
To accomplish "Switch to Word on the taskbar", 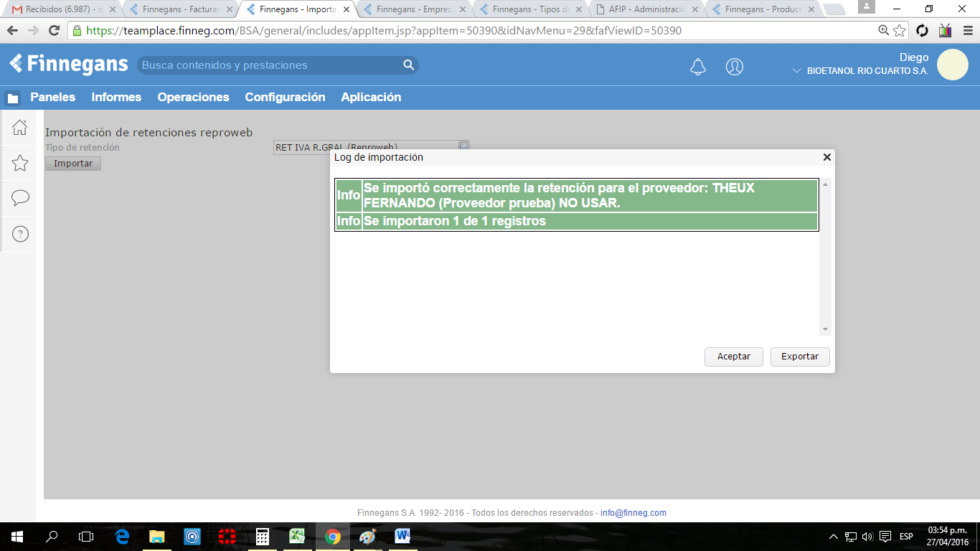I will tap(402, 537).
